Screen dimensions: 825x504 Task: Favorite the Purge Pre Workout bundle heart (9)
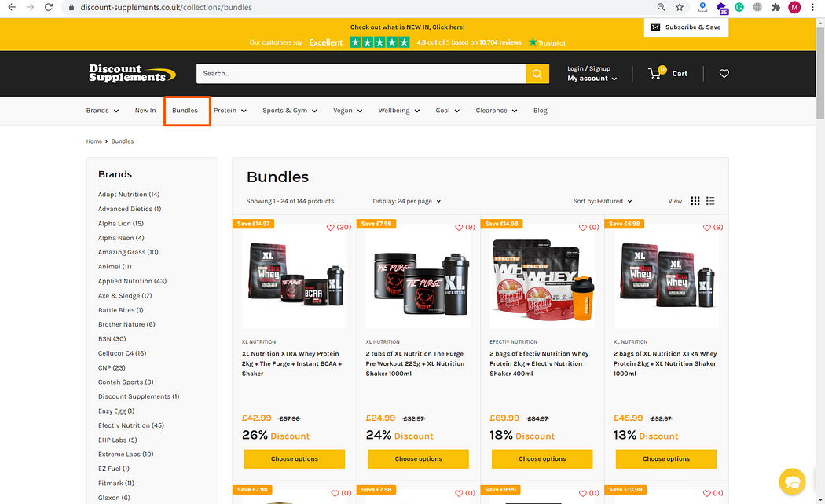tap(459, 228)
